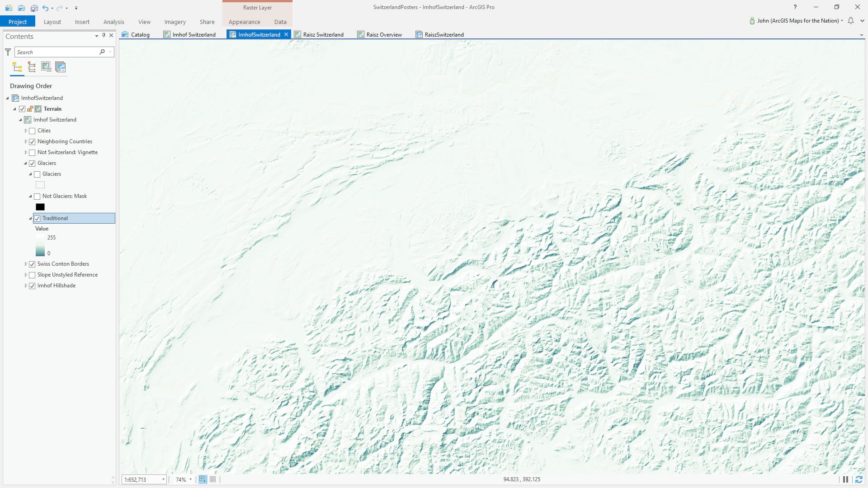Check the Slope Unstyled Reference layer
The height and width of the screenshot is (488, 868).
click(x=32, y=275)
